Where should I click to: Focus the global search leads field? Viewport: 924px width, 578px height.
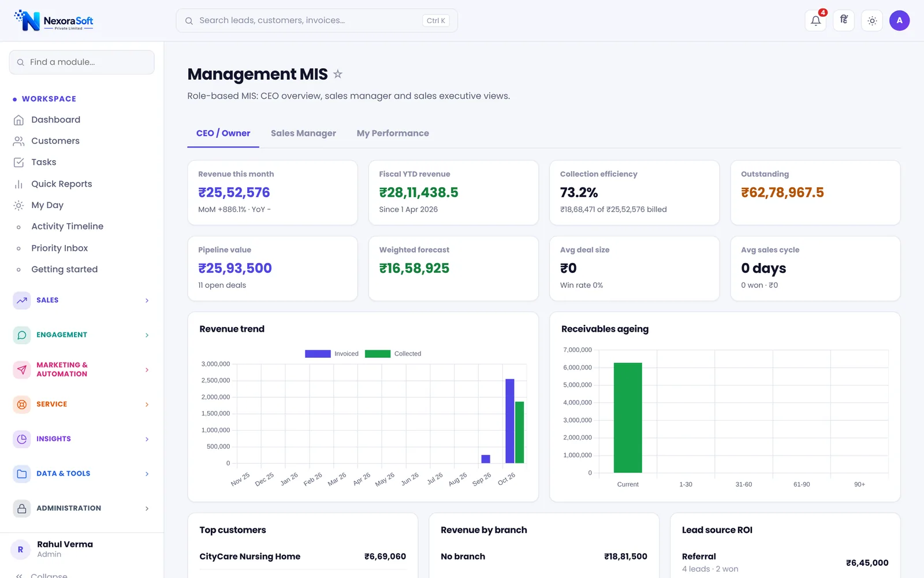click(316, 21)
